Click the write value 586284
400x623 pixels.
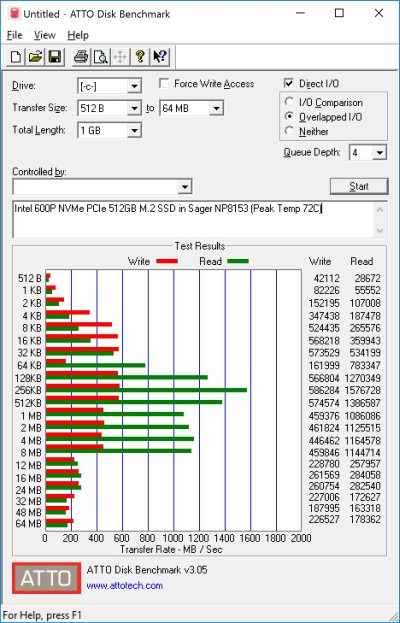pyautogui.click(x=324, y=390)
